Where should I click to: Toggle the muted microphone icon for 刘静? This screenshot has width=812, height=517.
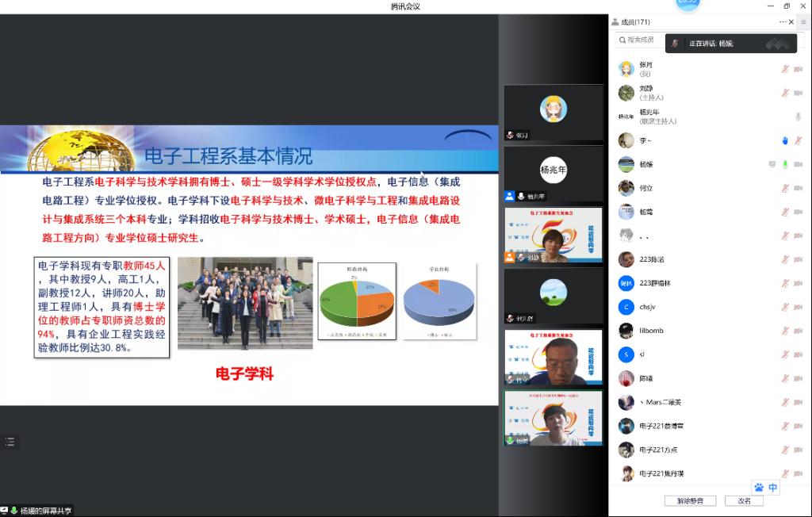coord(785,93)
